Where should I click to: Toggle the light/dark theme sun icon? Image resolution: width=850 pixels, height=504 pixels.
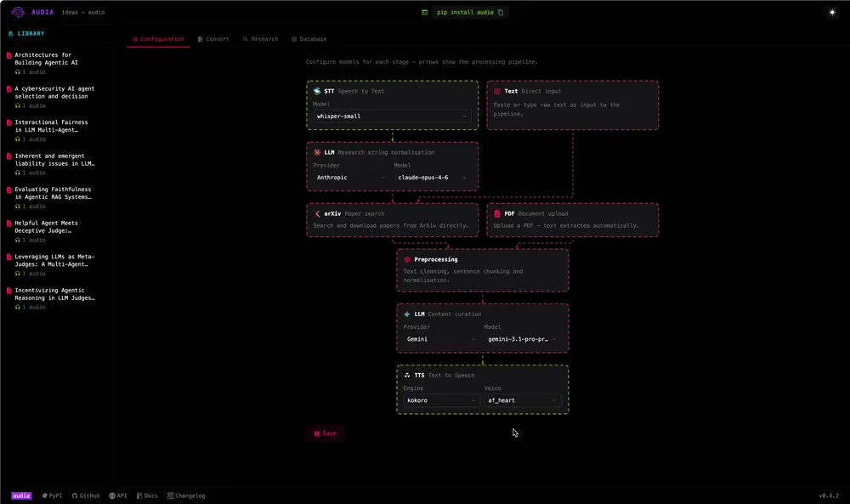tap(832, 12)
